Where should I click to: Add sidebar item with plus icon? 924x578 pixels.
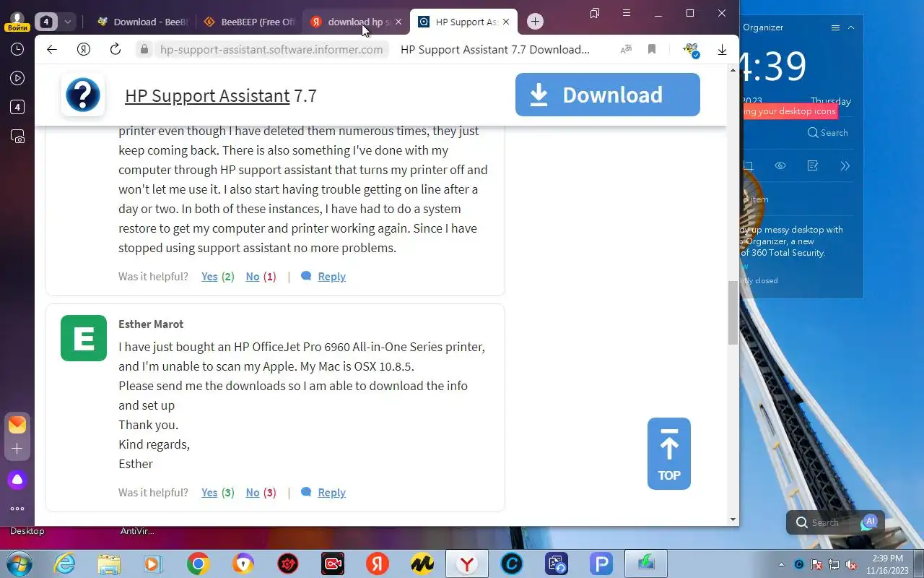click(x=17, y=449)
